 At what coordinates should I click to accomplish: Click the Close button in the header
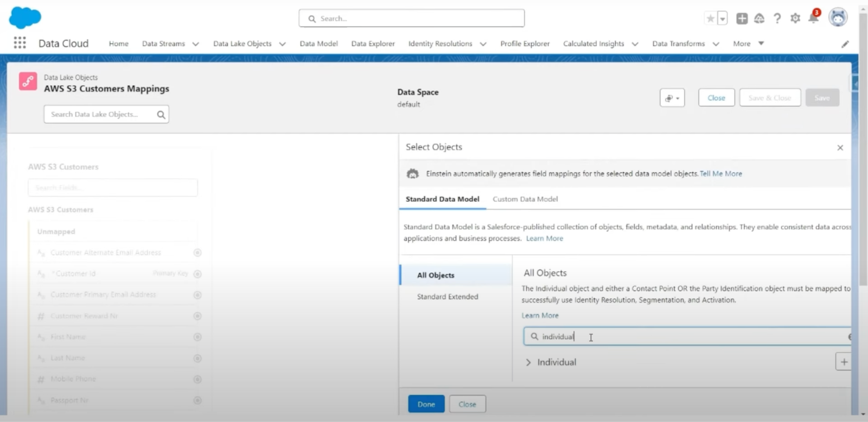pyautogui.click(x=717, y=98)
